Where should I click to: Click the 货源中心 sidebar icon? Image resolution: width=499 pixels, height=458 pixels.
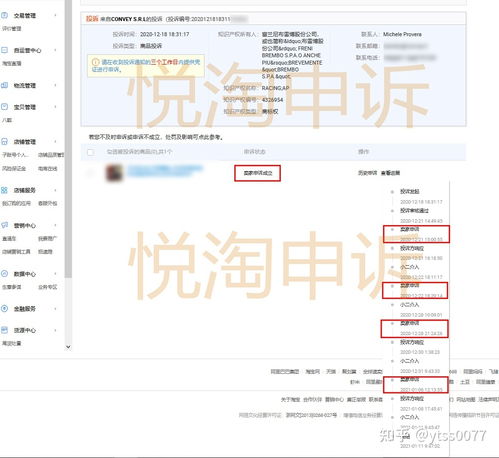click(4, 330)
